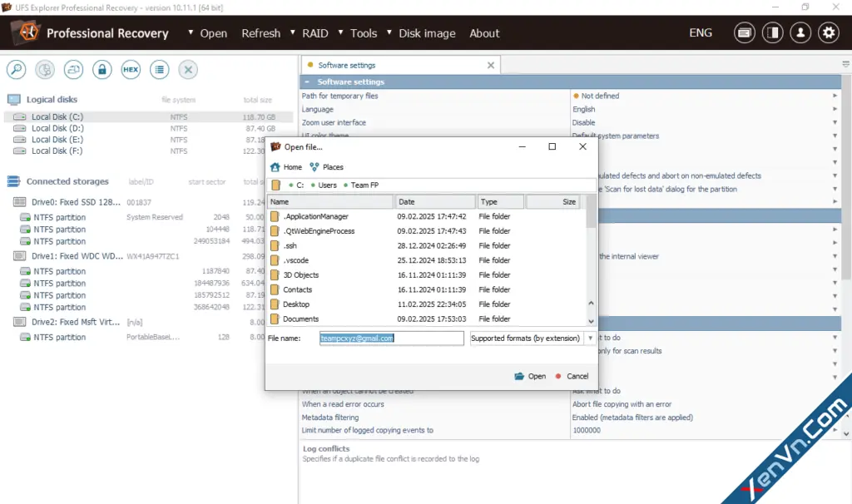Viewport: 852px width, 504px height.
Task: Click the drive icon in top-right header
Action: coord(745,33)
